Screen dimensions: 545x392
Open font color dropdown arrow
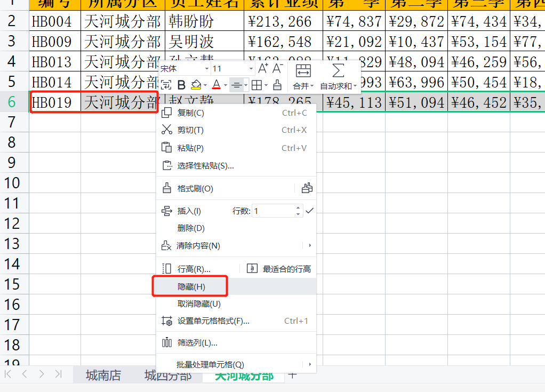pyautogui.click(x=226, y=85)
